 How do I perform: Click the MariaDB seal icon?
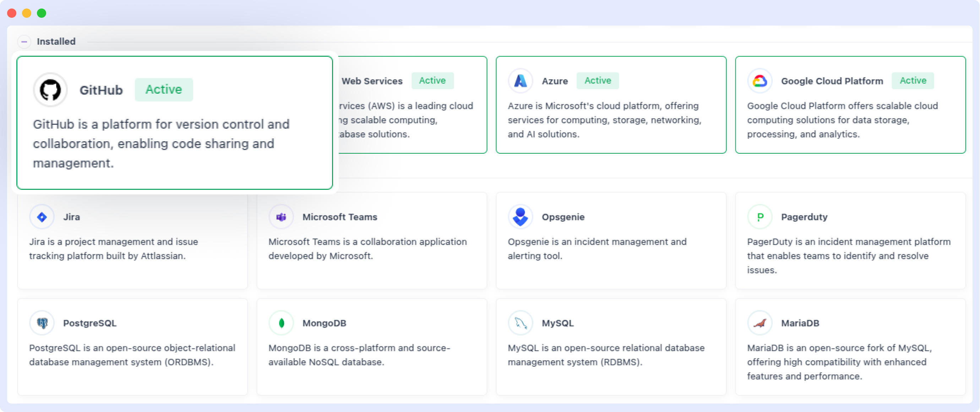(x=759, y=323)
